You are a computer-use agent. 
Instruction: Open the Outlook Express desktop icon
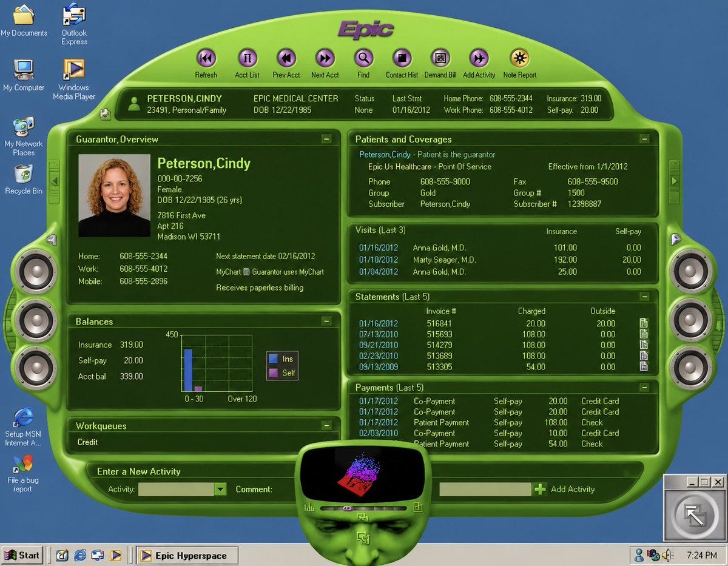tap(74, 15)
